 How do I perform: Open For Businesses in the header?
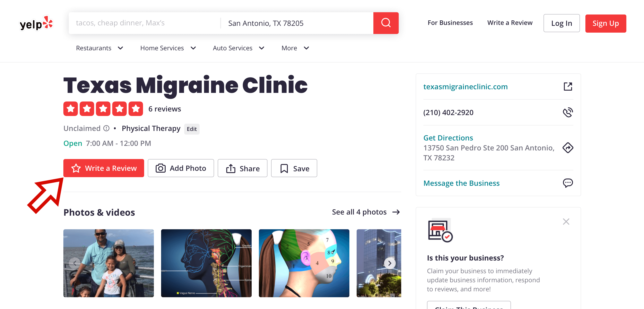click(450, 23)
